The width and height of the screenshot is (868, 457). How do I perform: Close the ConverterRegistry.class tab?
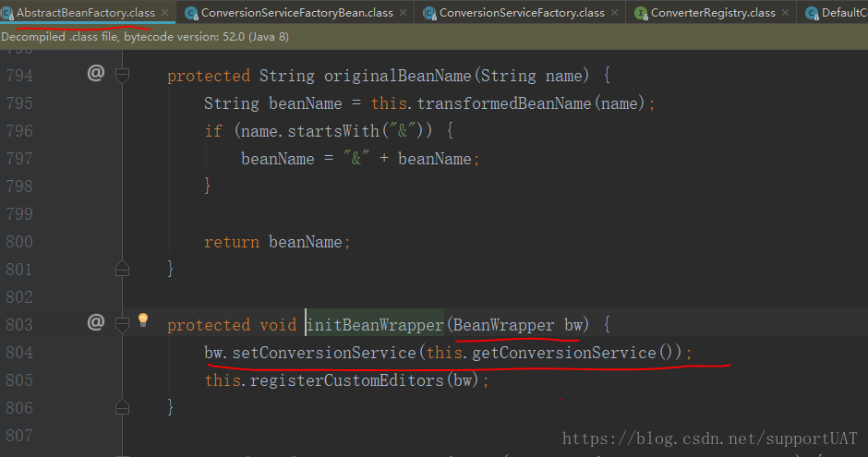(785, 12)
